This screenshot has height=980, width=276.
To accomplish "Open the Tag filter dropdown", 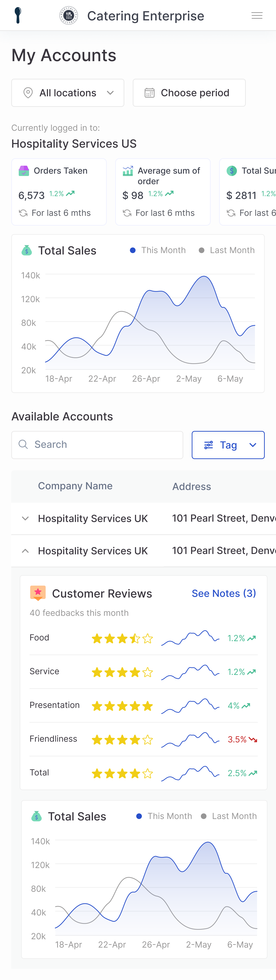I will [x=228, y=445].
